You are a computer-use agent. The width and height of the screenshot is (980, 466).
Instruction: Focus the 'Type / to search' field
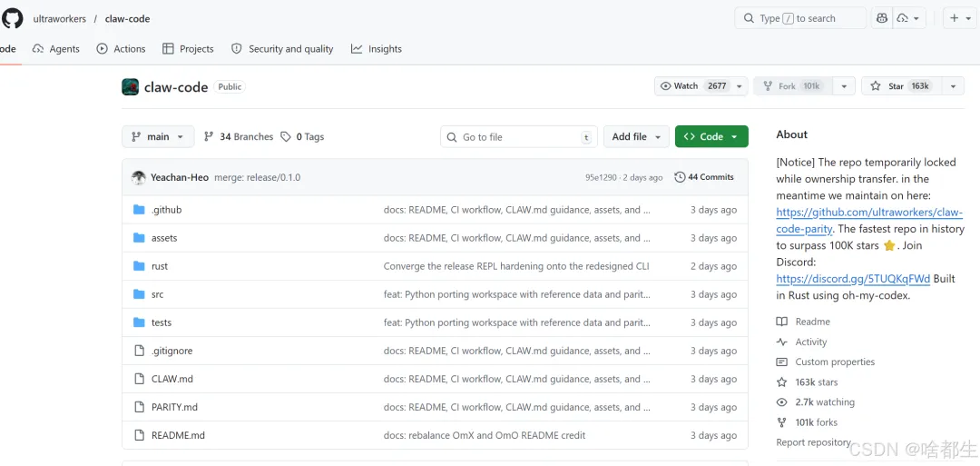tap(800, 18)
